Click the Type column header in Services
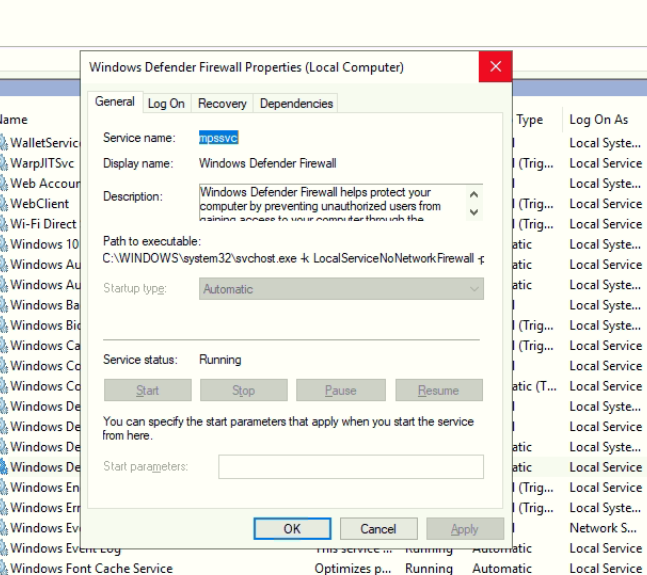The width and height of the screenshot is (647, 575). pos(529,120)
